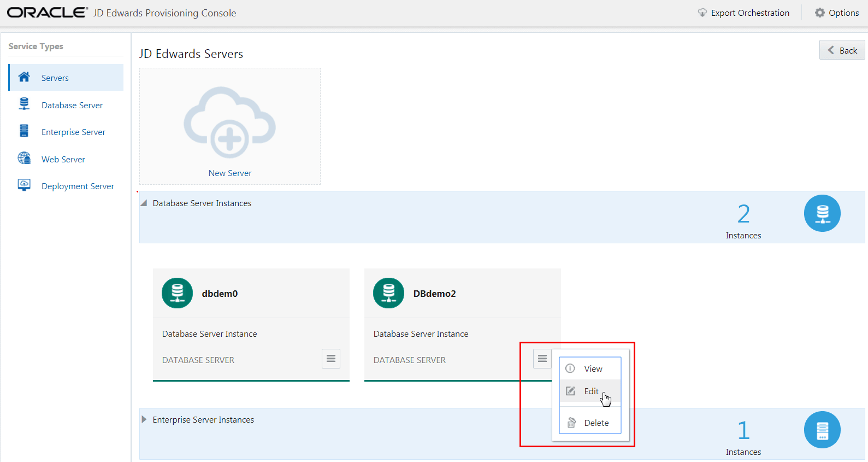Click the New Server cloud plus icon

coord(229,122)
